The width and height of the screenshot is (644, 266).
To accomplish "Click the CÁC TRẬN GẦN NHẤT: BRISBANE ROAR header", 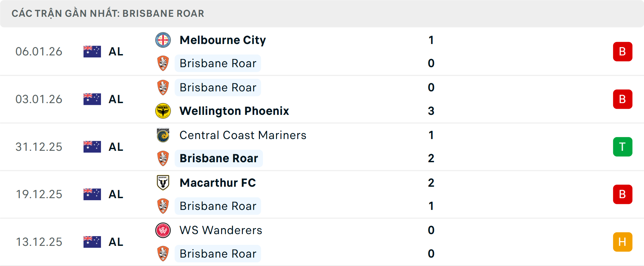I will (108, 13).
